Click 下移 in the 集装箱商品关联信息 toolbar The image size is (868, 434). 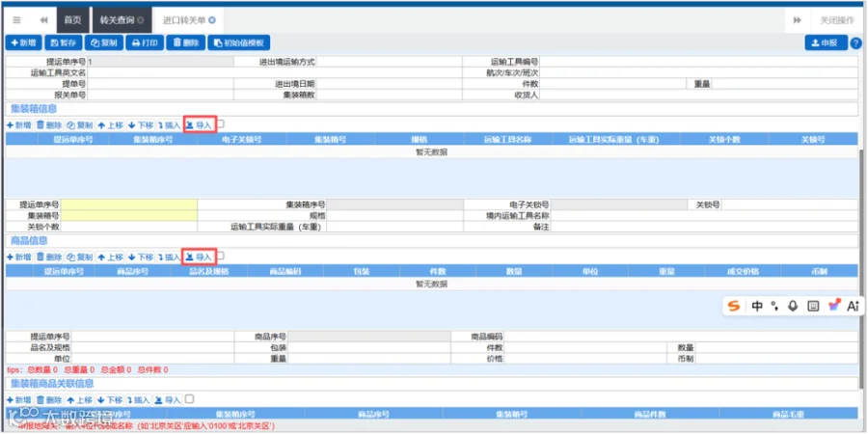point(110,399)
